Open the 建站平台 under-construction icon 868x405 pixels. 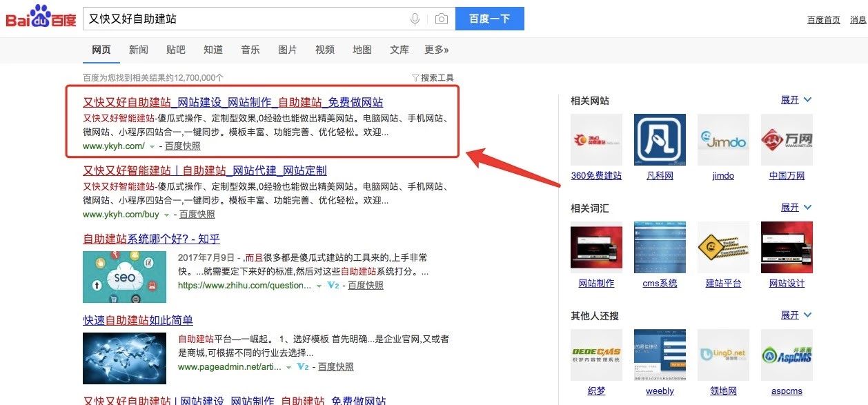(723, 248)
